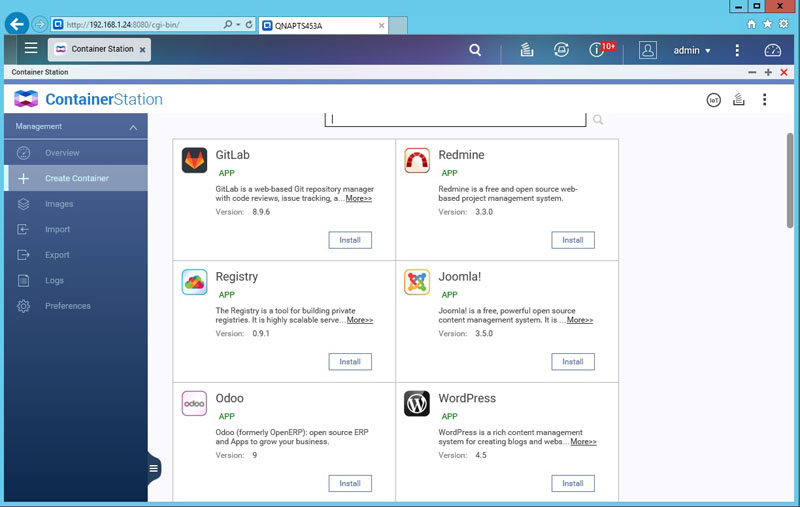Close the QNAPTS453A browser tab
The width and height of the screenshot is (800, 507).
[x=381, y=26]
